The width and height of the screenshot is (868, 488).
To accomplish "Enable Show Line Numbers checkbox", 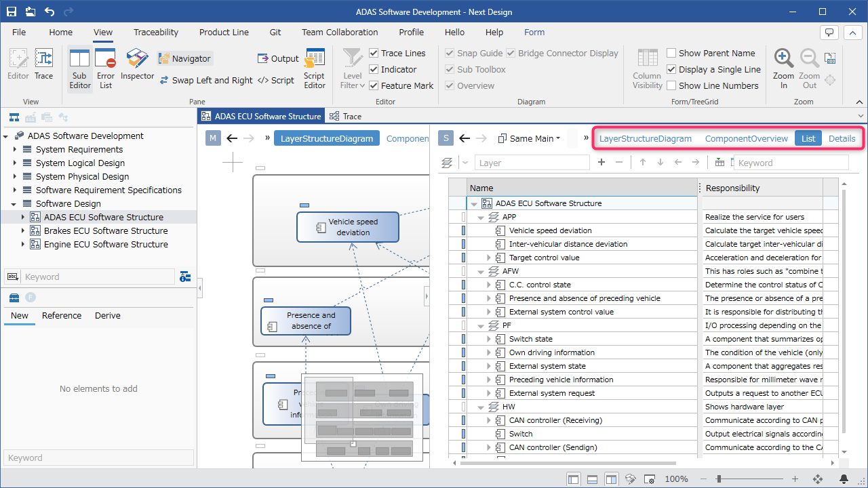I will tap(671, 85).
